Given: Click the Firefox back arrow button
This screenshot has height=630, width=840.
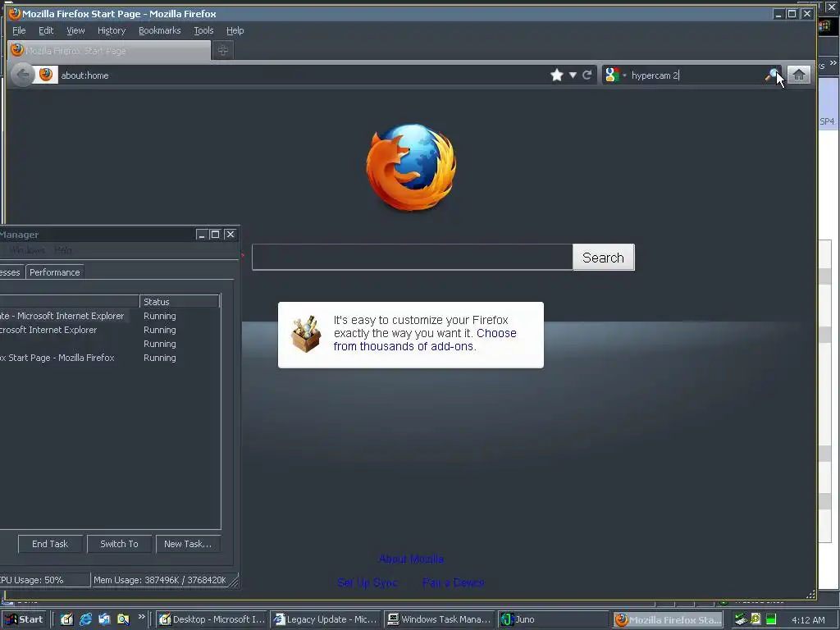Looking at the screenshot, I should [x=22, y=75].
